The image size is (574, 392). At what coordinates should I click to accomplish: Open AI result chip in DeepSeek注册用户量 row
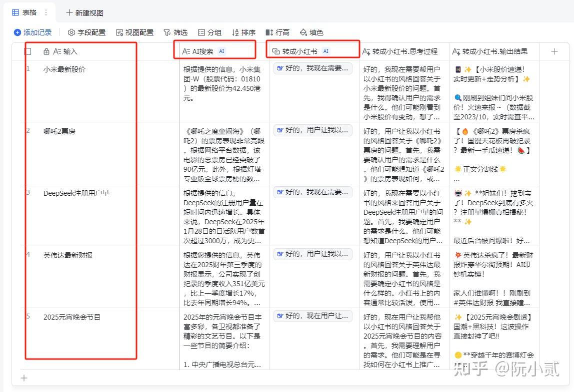313,192
